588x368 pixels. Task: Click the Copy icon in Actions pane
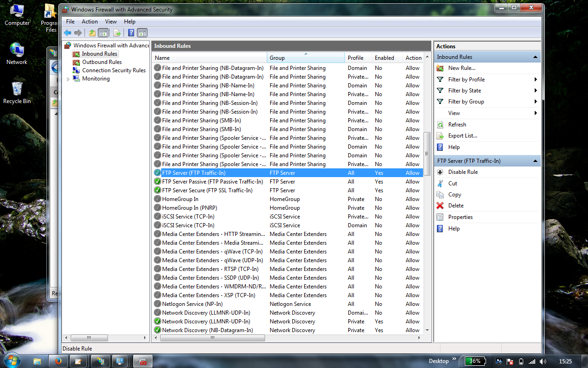(440, 195)
